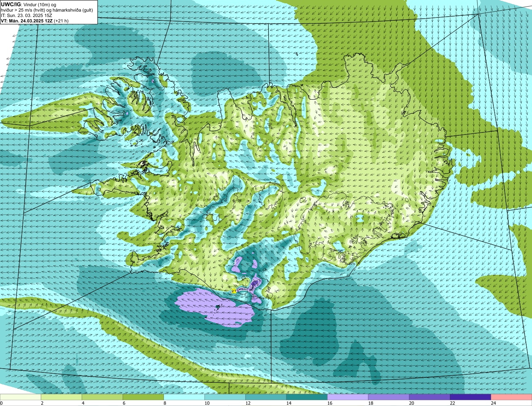Select the 12–14 medium teal scale swatch
The image size is (532, 406).
[x=266, y=397]
